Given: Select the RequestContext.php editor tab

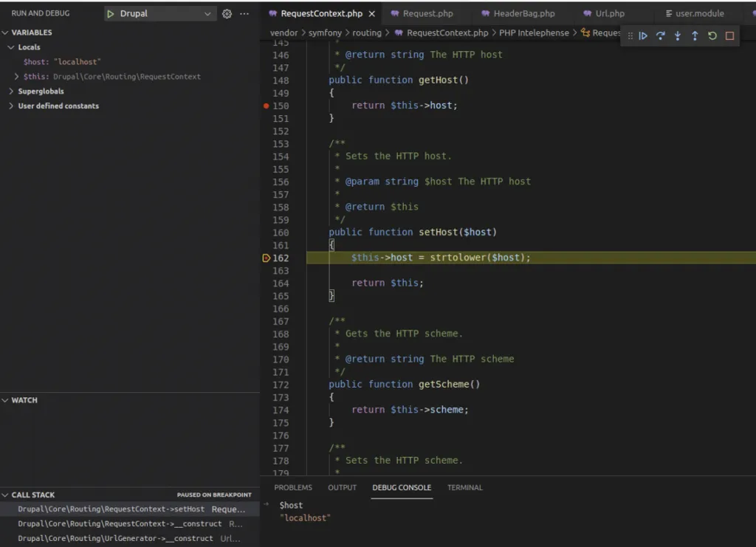Looking at the screenshot, I should (x=322, y=14).
